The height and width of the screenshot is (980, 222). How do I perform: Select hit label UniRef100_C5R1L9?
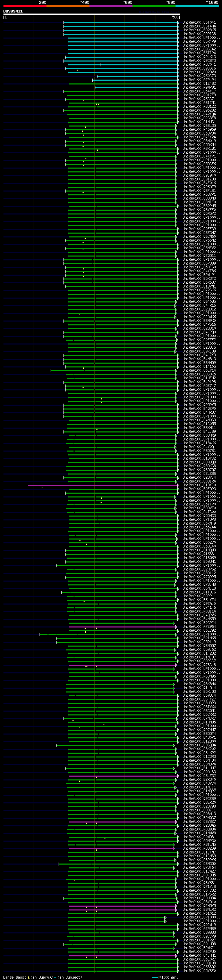(199, 642)
